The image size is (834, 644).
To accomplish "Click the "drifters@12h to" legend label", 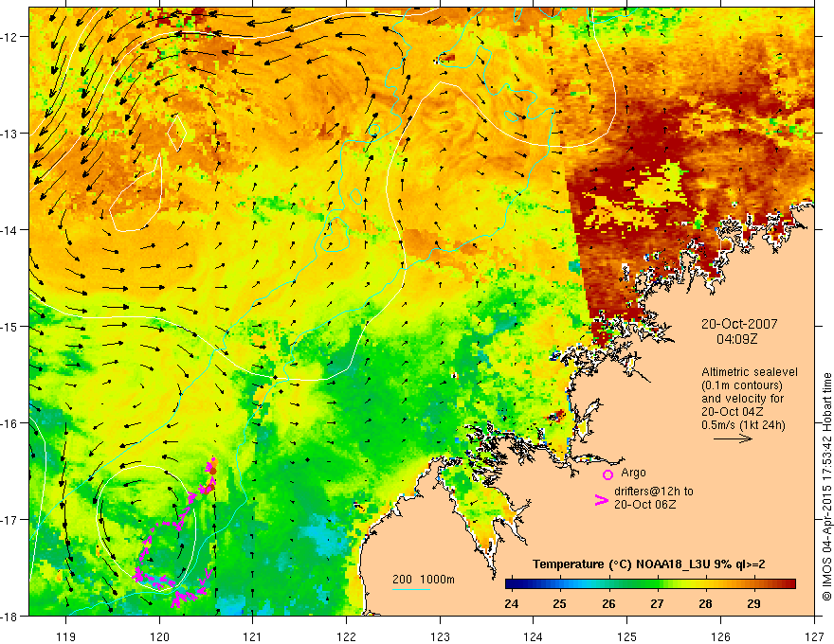I will [654, 492].
